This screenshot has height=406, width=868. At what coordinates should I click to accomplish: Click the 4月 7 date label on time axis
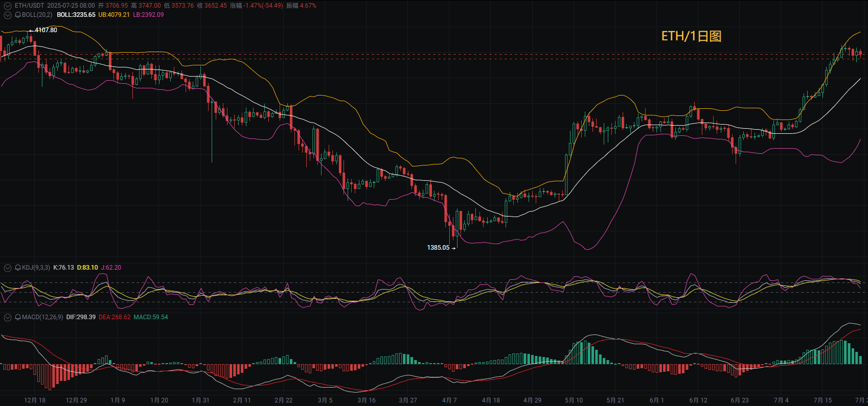pos(449,400)
